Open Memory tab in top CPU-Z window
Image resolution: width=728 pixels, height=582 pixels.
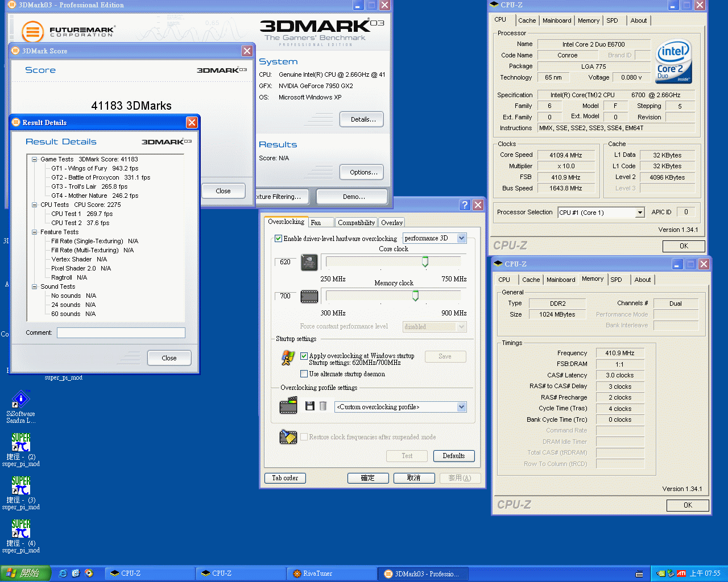tap(588, 20)
